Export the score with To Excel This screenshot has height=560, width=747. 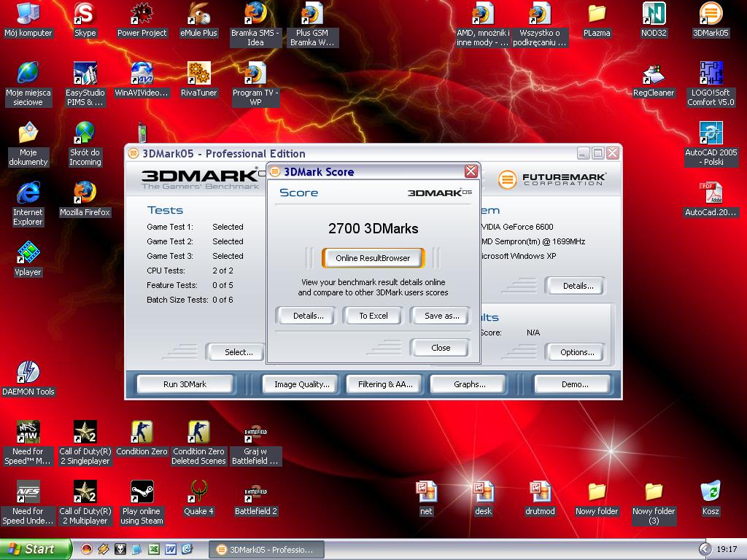coord(373,316)
